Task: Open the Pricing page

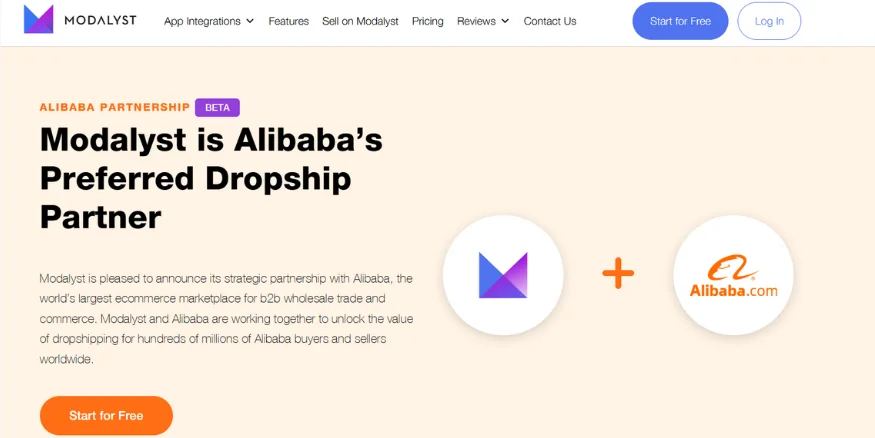Action: click(427, 21)
